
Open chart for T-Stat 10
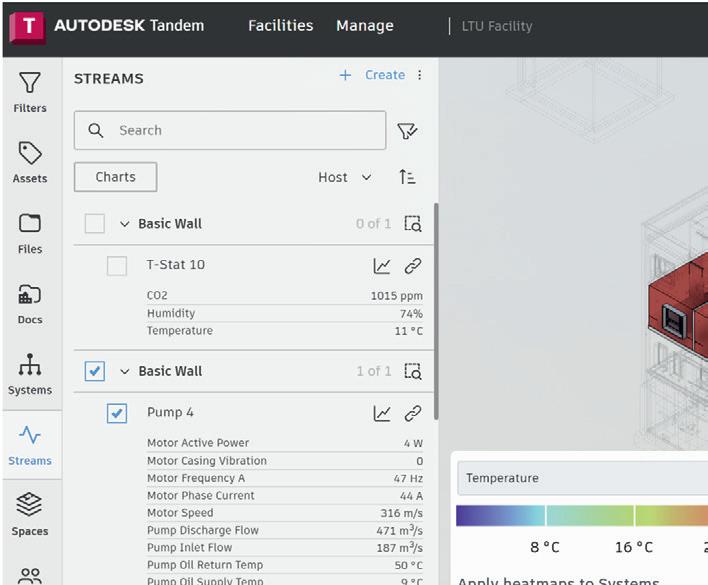coord(382,266)
